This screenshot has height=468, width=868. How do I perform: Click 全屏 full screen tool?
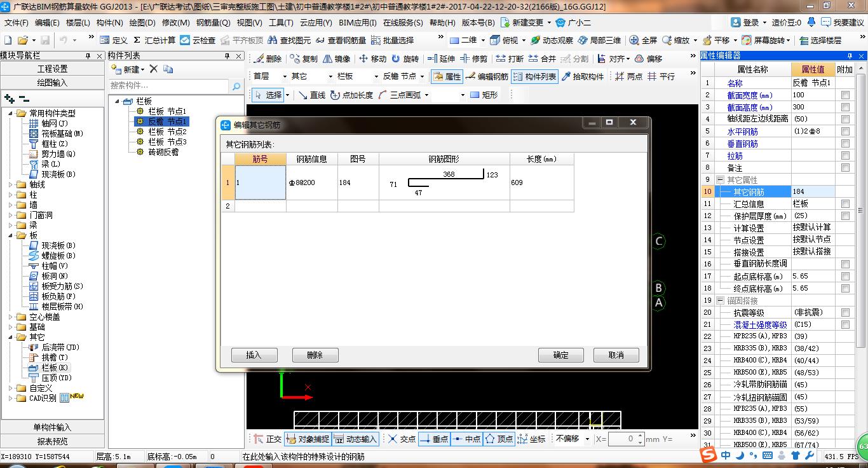(643, 40)
